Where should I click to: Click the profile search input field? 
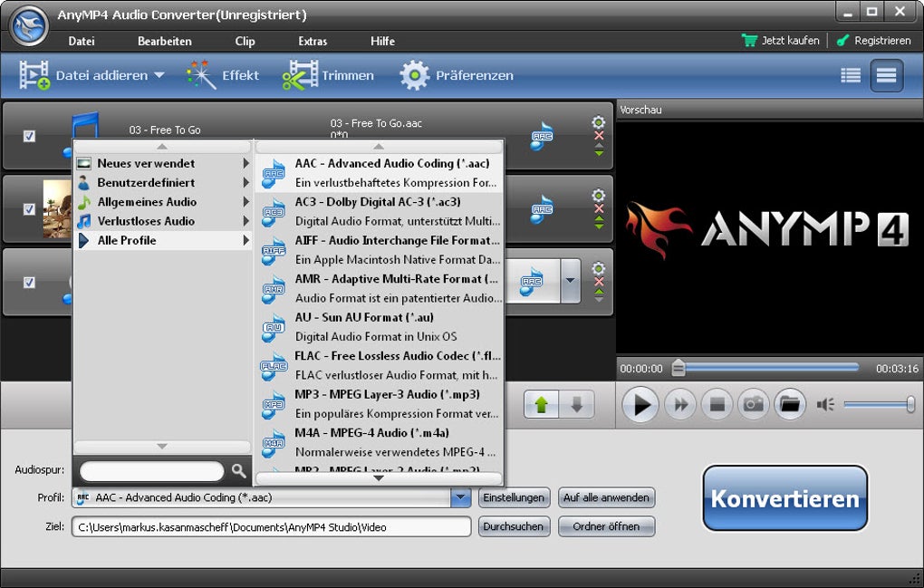point(152,471)
